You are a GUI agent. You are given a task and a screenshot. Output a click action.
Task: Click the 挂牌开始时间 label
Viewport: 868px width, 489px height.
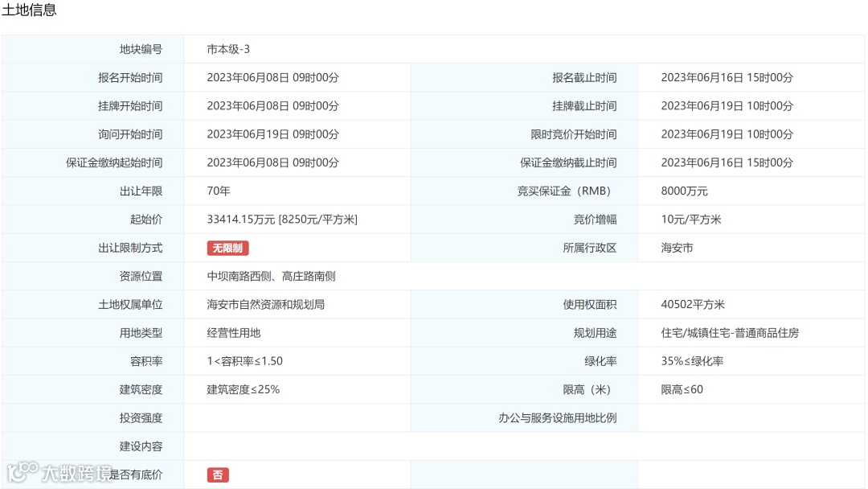point(131,106)
